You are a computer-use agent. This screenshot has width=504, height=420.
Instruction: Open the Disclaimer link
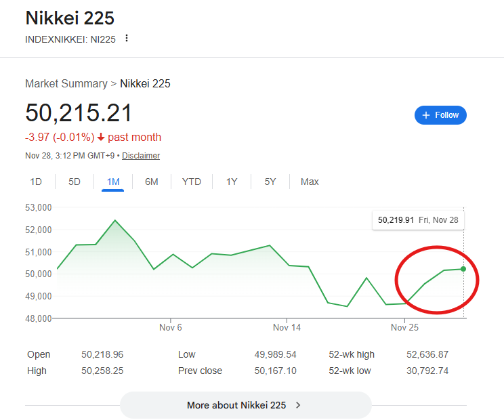click(141, 156)
